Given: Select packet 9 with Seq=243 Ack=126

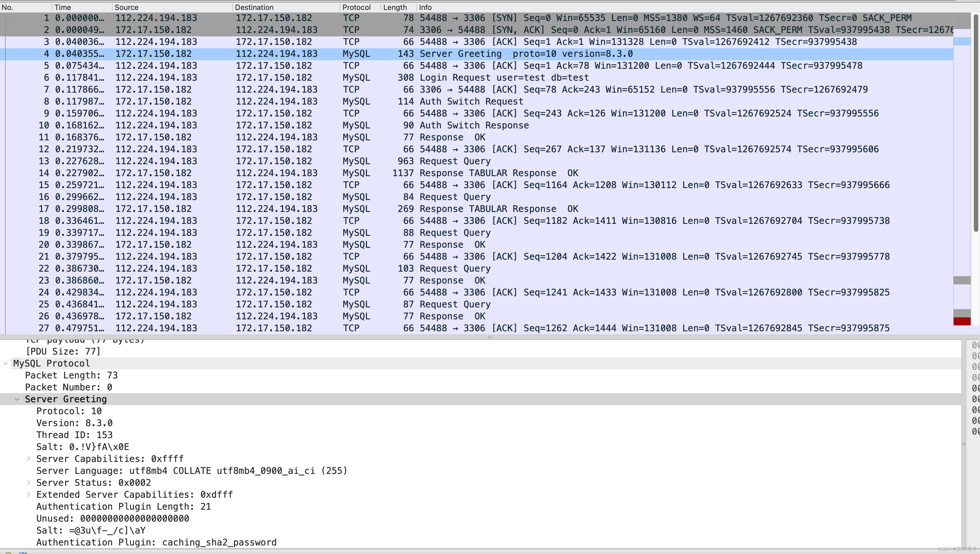Looking at the screenshot, I should 477,113.
